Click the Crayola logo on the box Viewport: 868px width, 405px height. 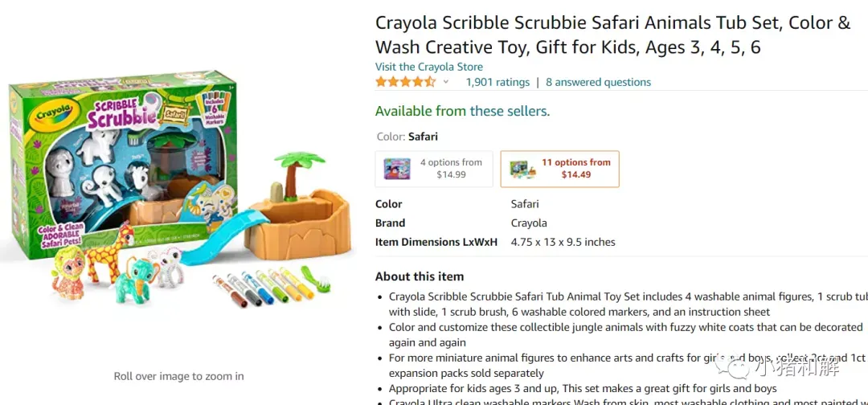click(x=55, y=112)
